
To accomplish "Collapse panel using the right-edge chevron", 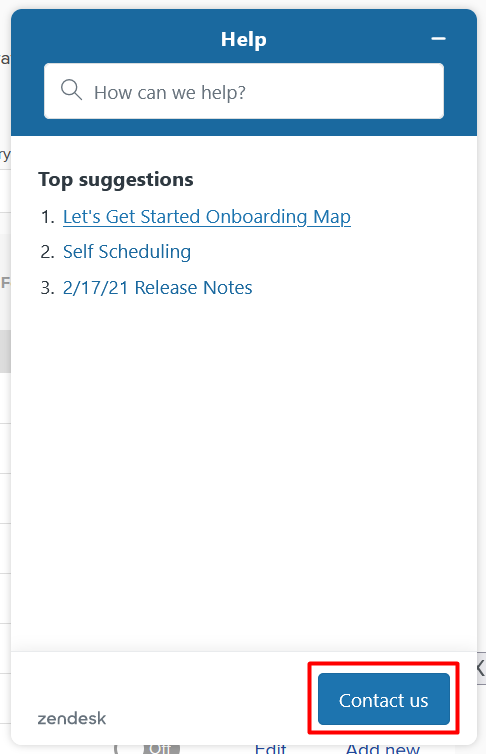I will (481, 668).
